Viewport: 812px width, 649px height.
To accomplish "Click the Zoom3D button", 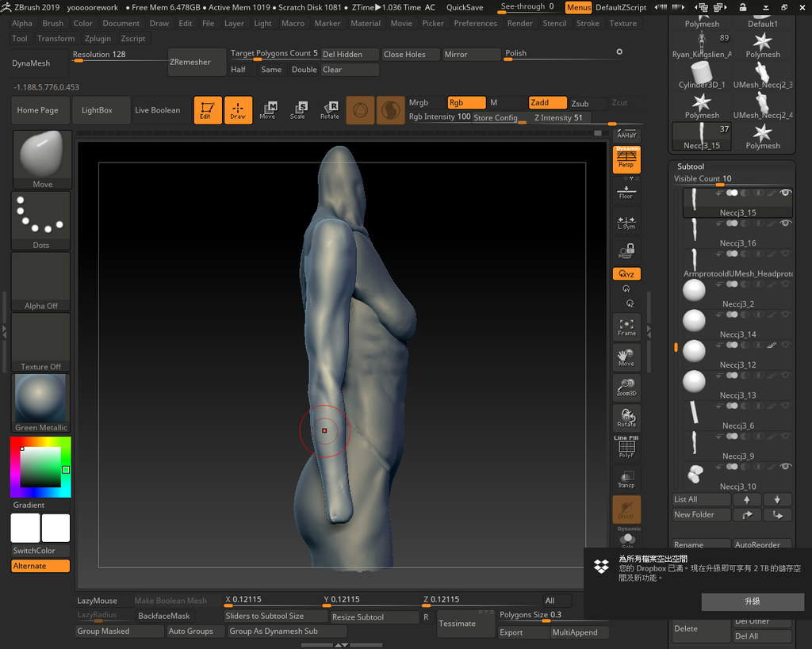I will tap(626, 387).
